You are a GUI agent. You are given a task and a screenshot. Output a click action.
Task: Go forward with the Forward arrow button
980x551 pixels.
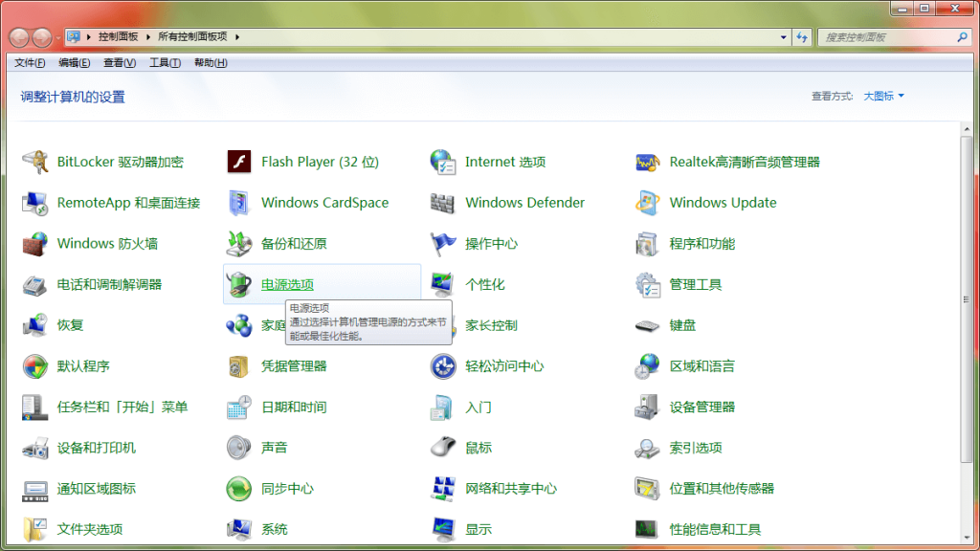(42, 37)
